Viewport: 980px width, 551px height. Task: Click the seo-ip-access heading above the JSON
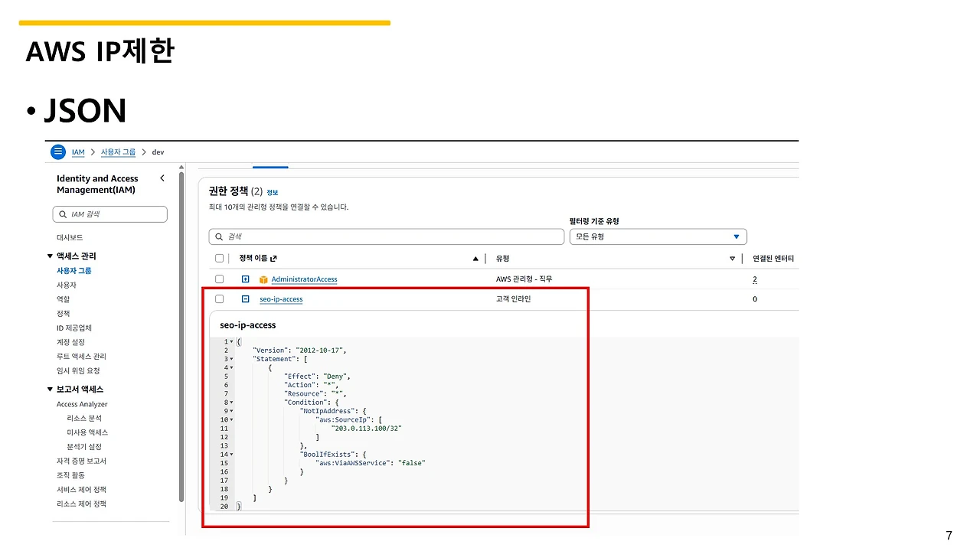[x=248, y=325]
